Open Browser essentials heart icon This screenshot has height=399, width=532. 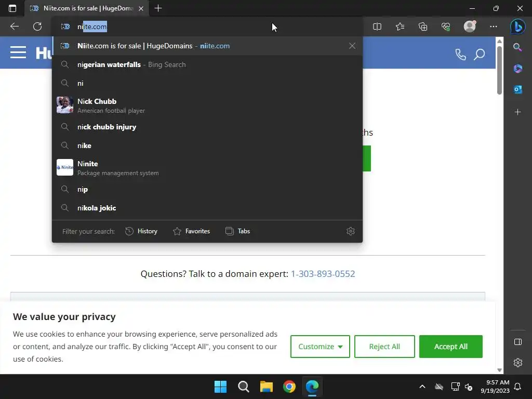pos(446,26)
